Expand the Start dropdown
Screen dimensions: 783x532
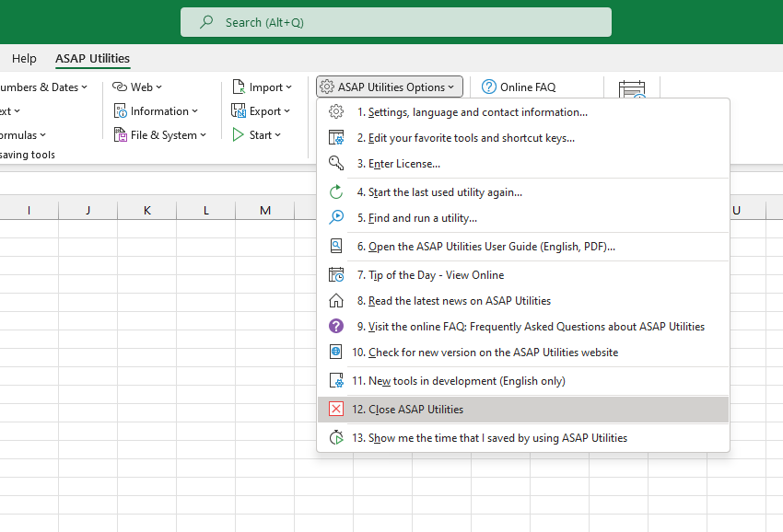coord(277,134)
